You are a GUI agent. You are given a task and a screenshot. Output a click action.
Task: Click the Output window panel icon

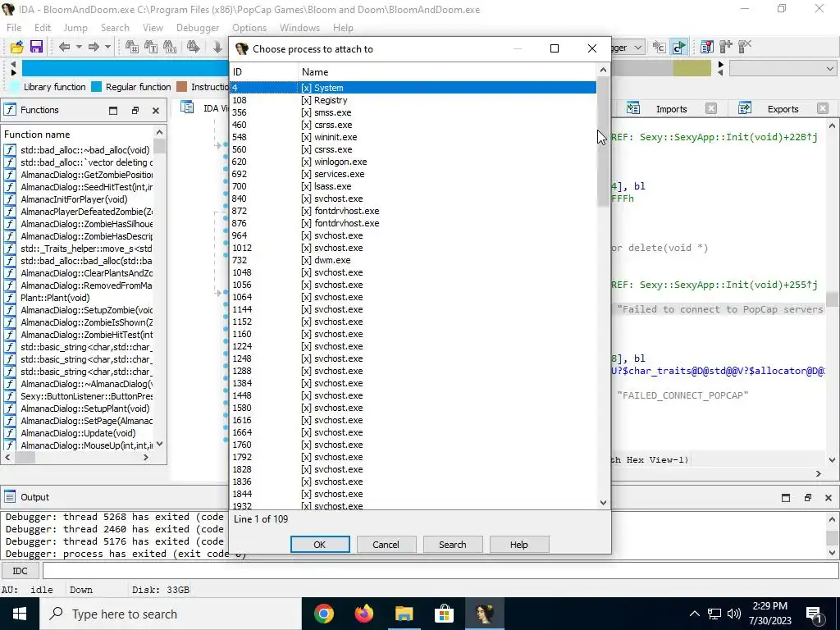[x=10, y=497]
